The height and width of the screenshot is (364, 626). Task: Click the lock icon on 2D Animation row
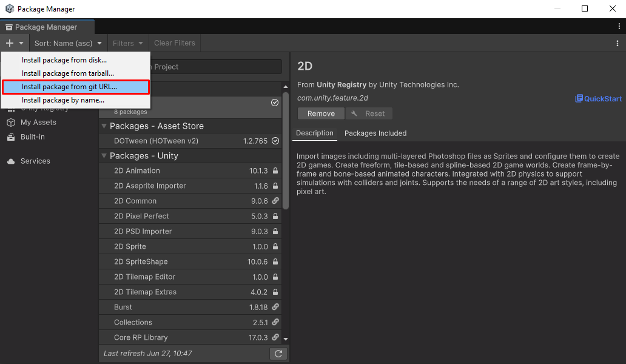[x=275, y=171]
